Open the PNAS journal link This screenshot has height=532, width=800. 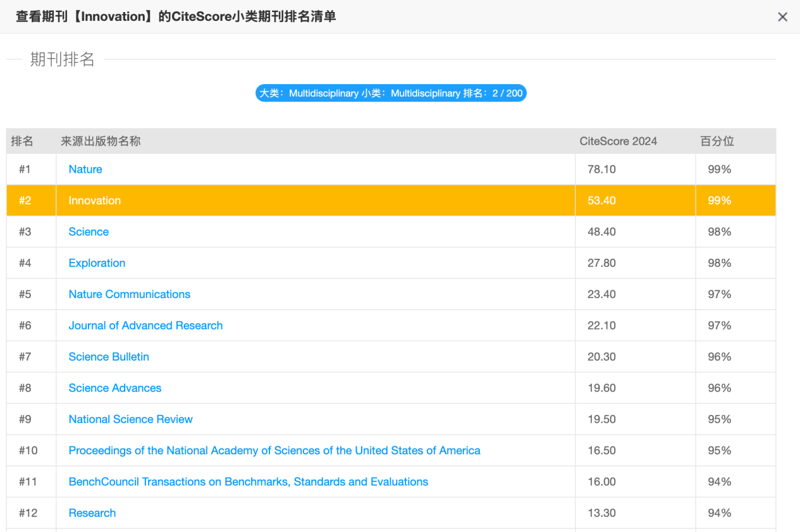click(x=274, y=450)
